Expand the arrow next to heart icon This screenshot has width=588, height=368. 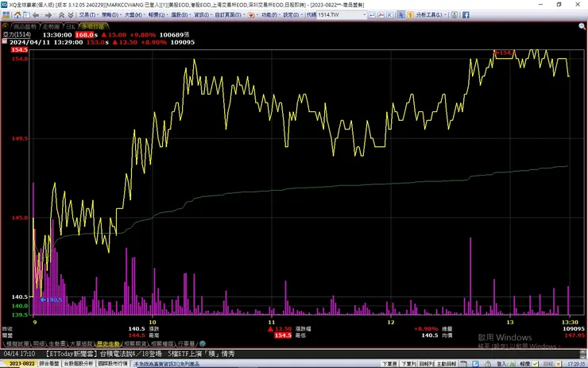tap(257, 15)
